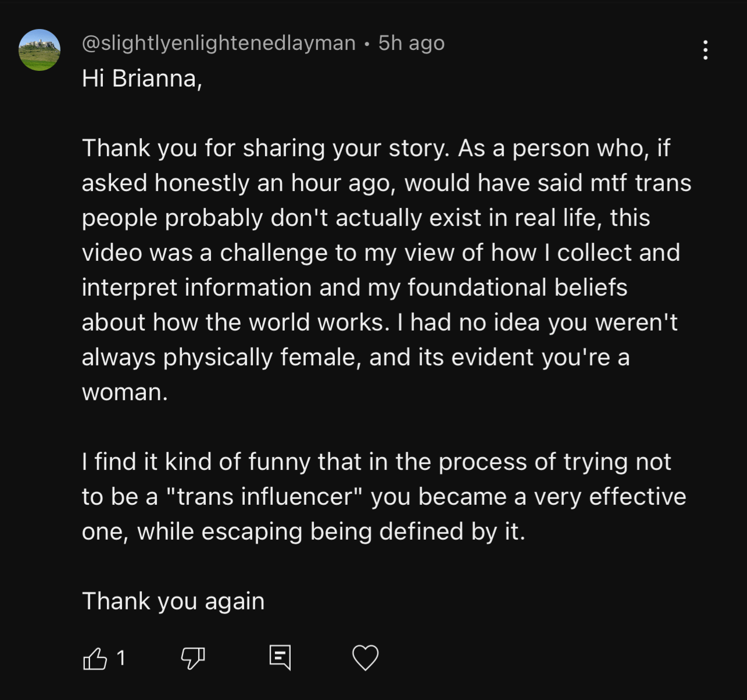This screenshot has height=700, width=747.
Task: Click the phrase "mtf trans" in the comment
Action: tap(641, 183)
